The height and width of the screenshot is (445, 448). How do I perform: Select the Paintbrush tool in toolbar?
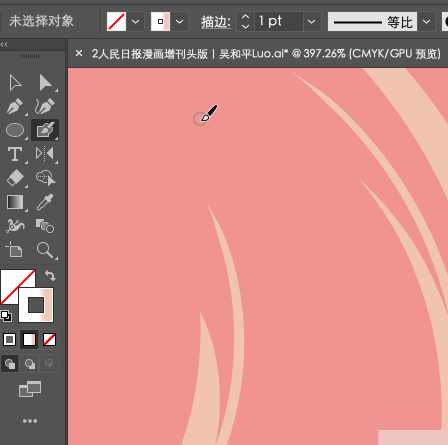[45, 130]
